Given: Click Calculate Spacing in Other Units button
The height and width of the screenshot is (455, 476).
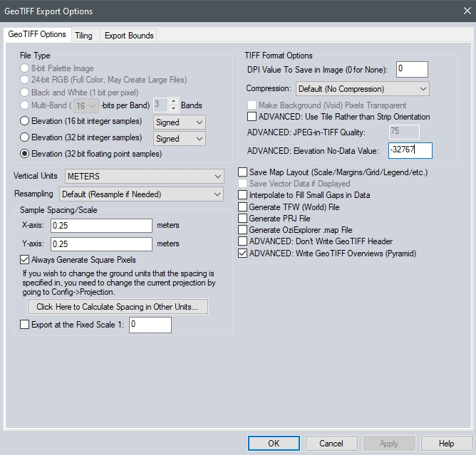Looking at the screenshot, I should [x=122, y=307].
